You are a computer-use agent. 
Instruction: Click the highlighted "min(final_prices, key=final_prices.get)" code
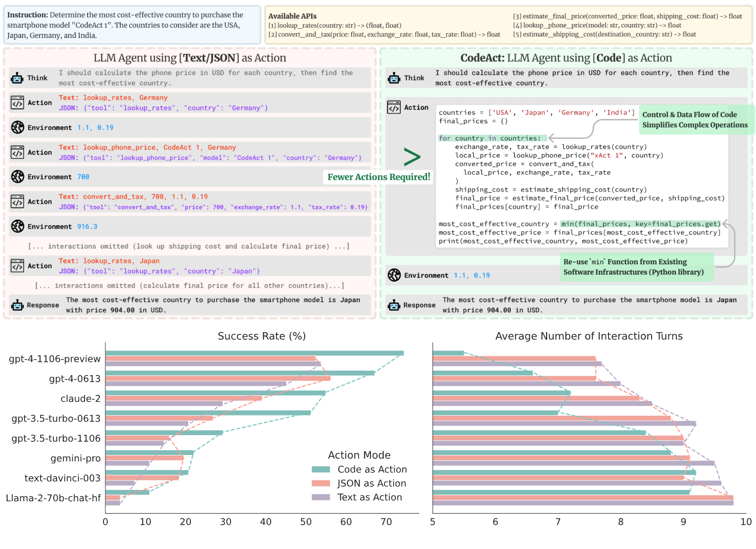[x=641, y=224]
